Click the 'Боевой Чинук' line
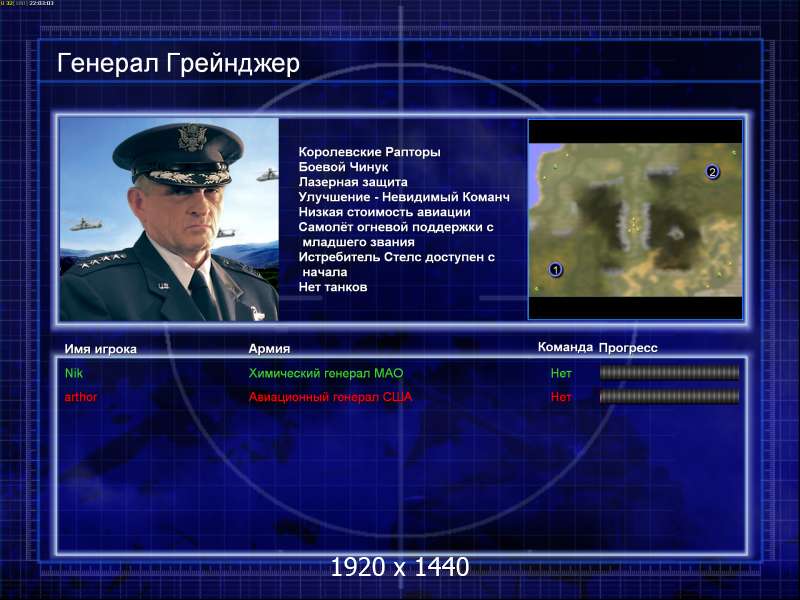The image size is (800, 600). click(x=343, y=167)
